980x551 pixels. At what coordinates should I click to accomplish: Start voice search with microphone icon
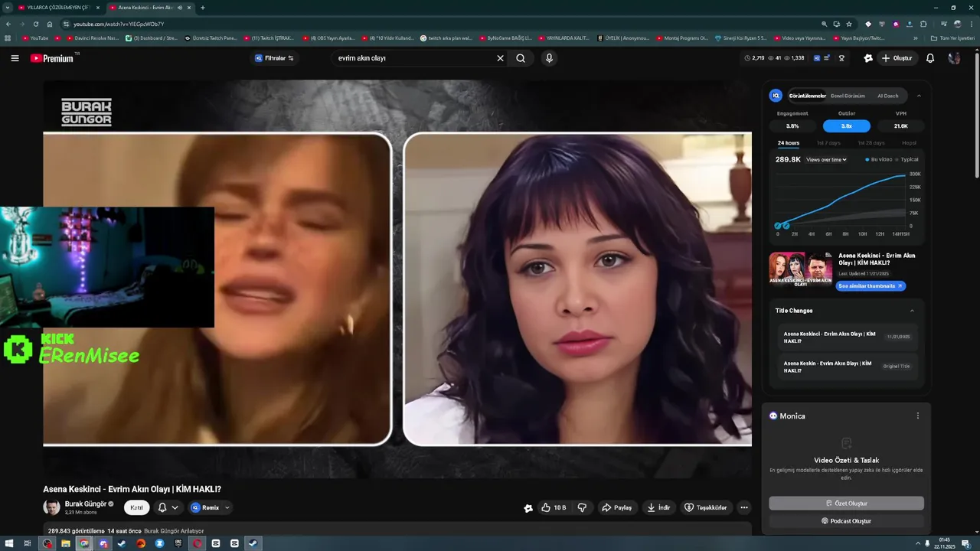549,58
